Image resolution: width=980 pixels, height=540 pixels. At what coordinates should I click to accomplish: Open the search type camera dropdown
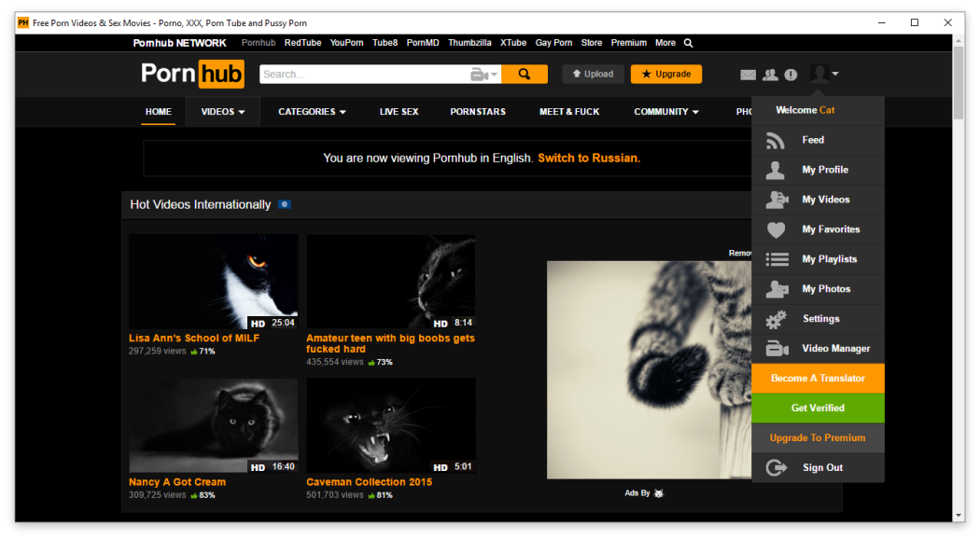coord(483,75)
